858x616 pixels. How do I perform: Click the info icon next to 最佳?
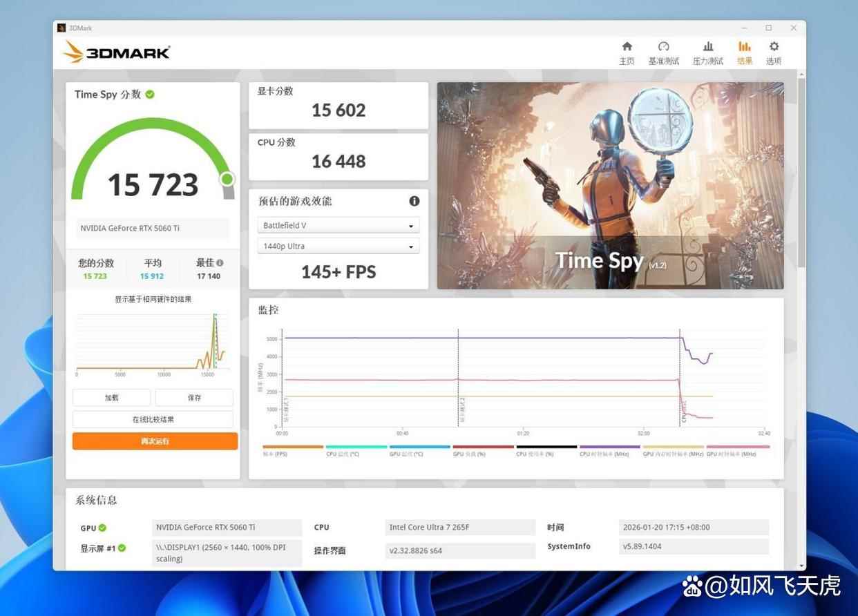(x=220, y=262)
